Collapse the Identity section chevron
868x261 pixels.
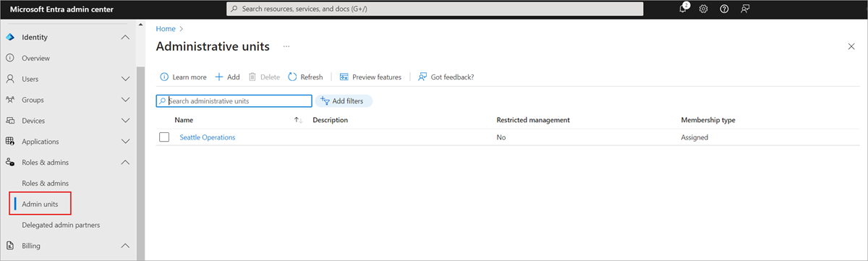[125, 37]
